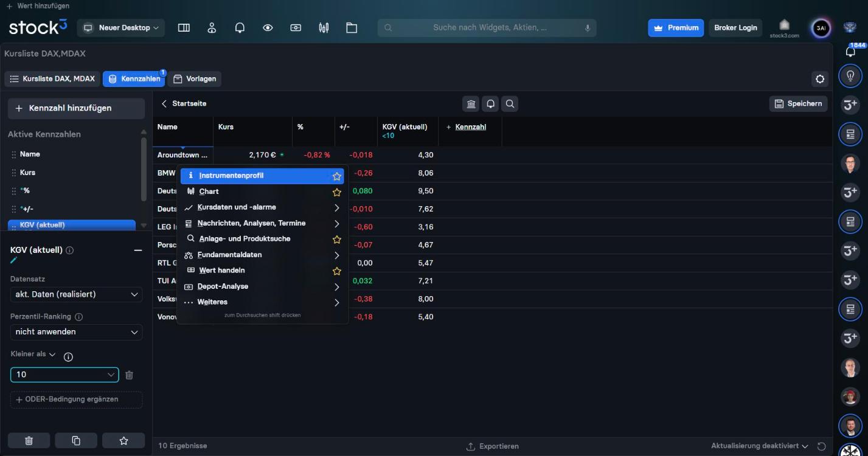Screen dimensions: 868x456
Task: Open the Perzentil-Ranking dropdown nicht anwenden
Action: pos(77,332)
